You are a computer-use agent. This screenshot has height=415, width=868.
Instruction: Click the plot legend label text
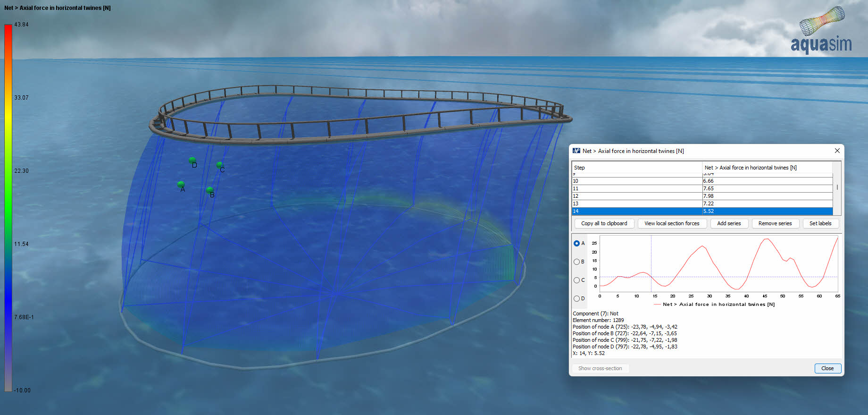point(718,305)
